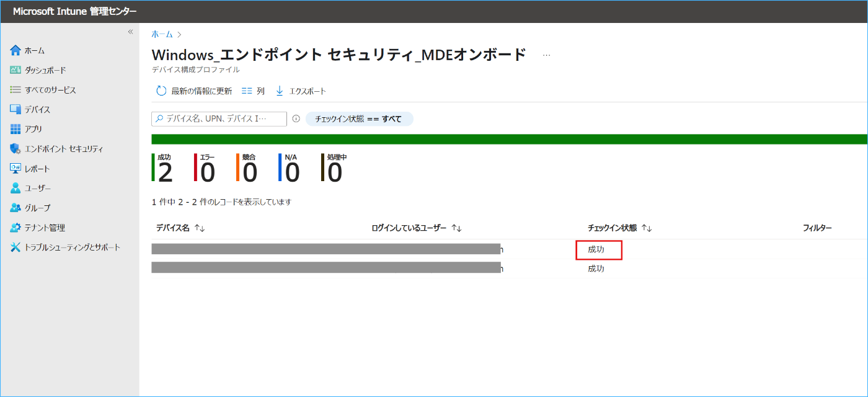
Task: Open the グループ people icon
Action: (15, 208)
